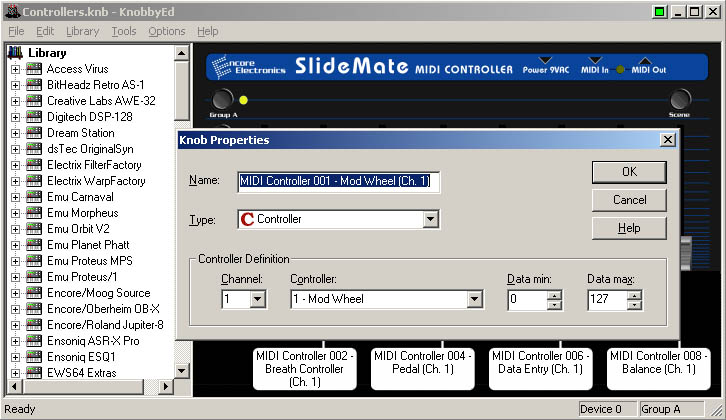Click the synth icon beside Dream Station
This screenshot has width=726, height=420.
tap(34, 133)
